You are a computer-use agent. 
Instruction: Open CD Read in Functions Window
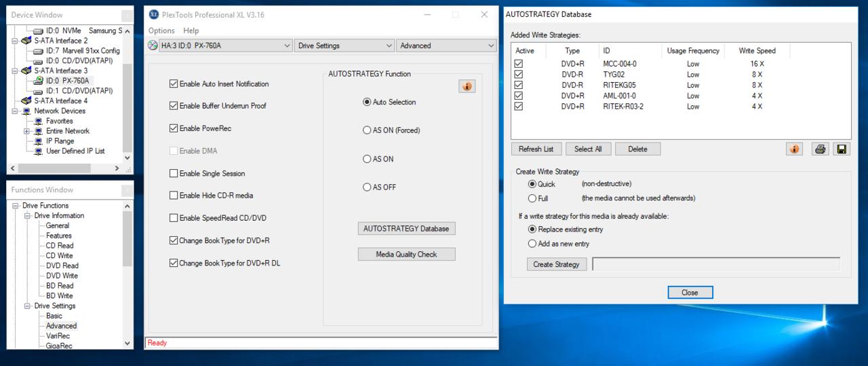click(60, 246)
